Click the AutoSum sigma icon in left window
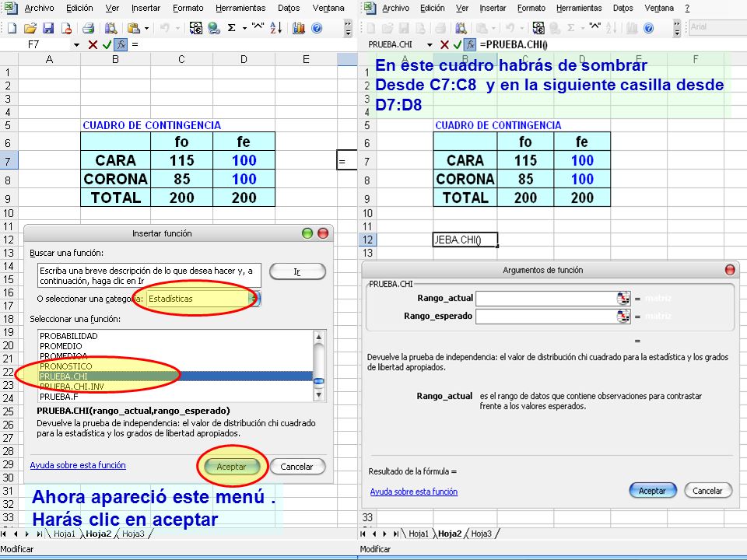 coord(232,28)
